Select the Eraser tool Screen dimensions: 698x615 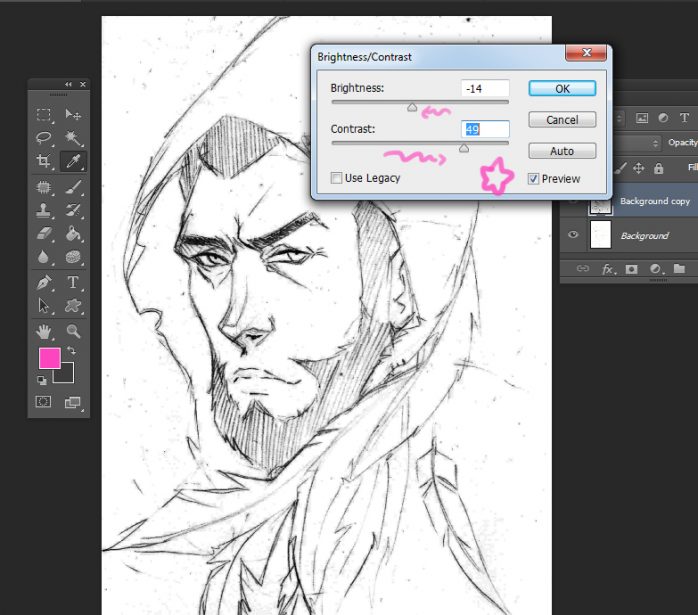coord(44,234)
